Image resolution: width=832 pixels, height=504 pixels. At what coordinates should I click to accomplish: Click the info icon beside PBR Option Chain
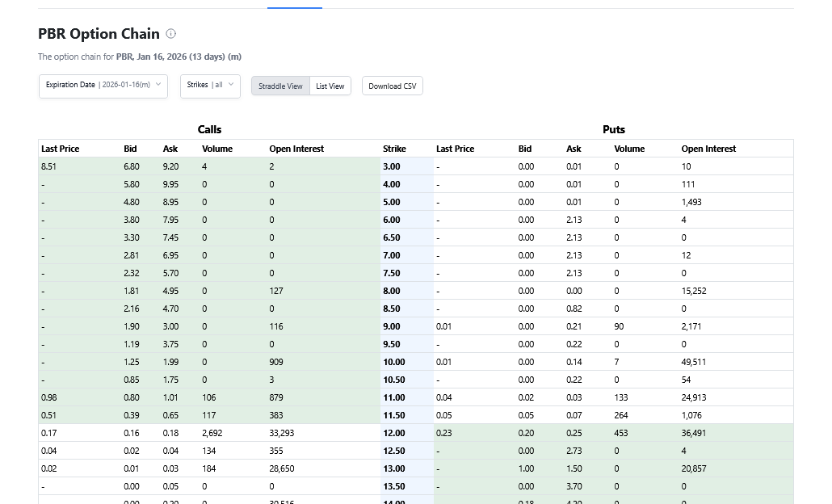tap(170, 34)
